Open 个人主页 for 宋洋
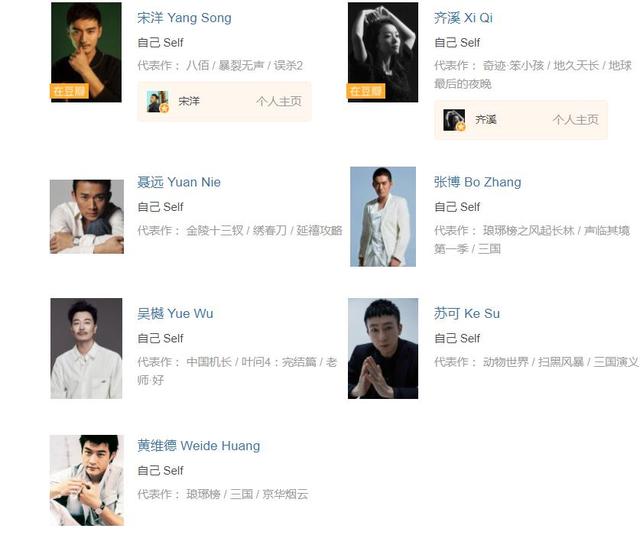 click(x=279, y=101)
